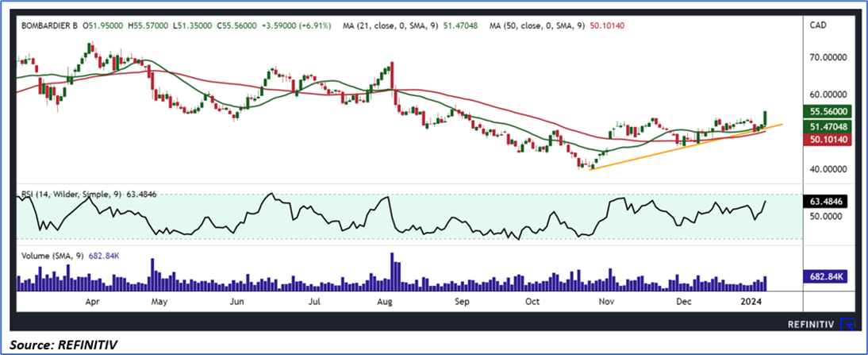The height and width of the screenshot is (355, 868).
Task: Click the BOMBARDIER B symbol label
Action: point(49,25)
